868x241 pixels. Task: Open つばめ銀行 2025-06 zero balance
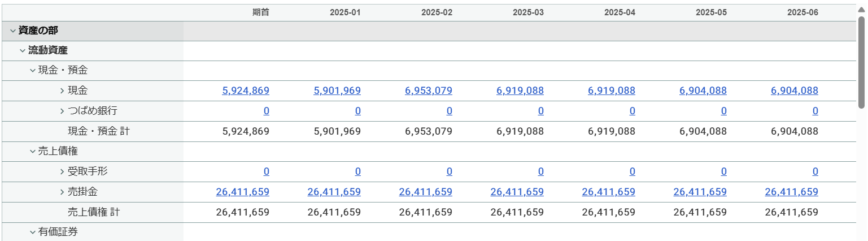tap(815, 111)
